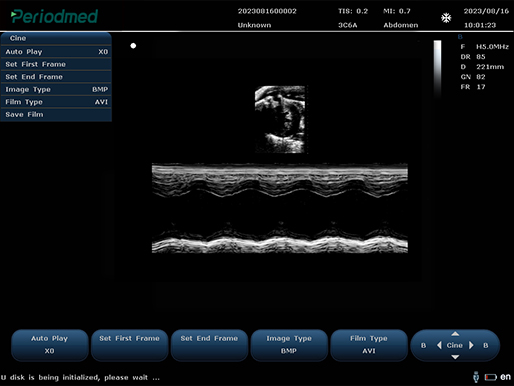Viewport: 514px width, 386px height.
Task: Step cine backward with left arrow
Action: 439,345
